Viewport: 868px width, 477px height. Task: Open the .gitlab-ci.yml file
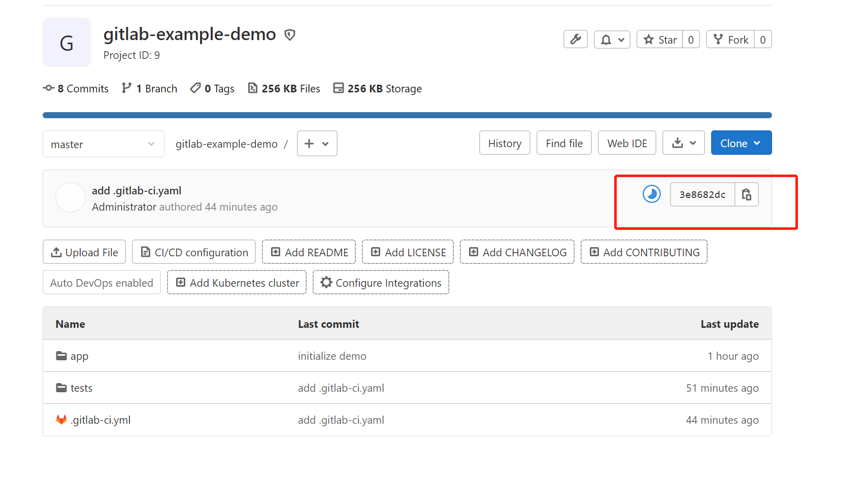pos(101,420)
